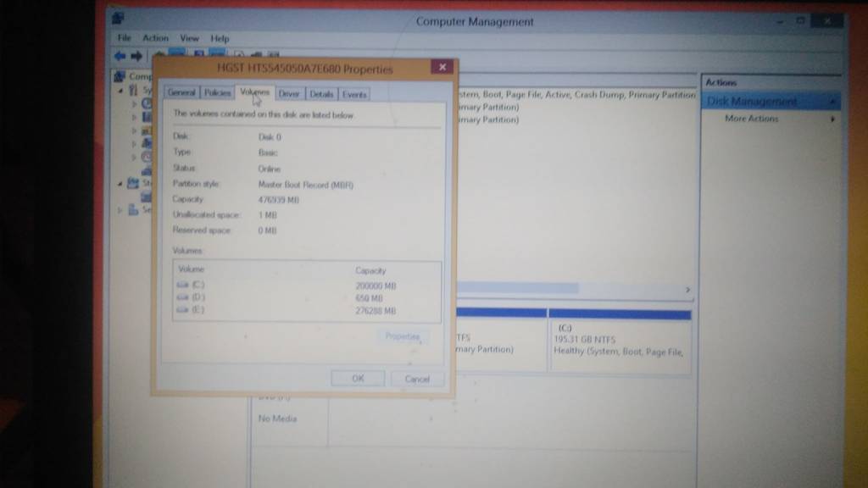Select the Volumes tab
This screenshot has width=868, height=488.
pos(254,91)
